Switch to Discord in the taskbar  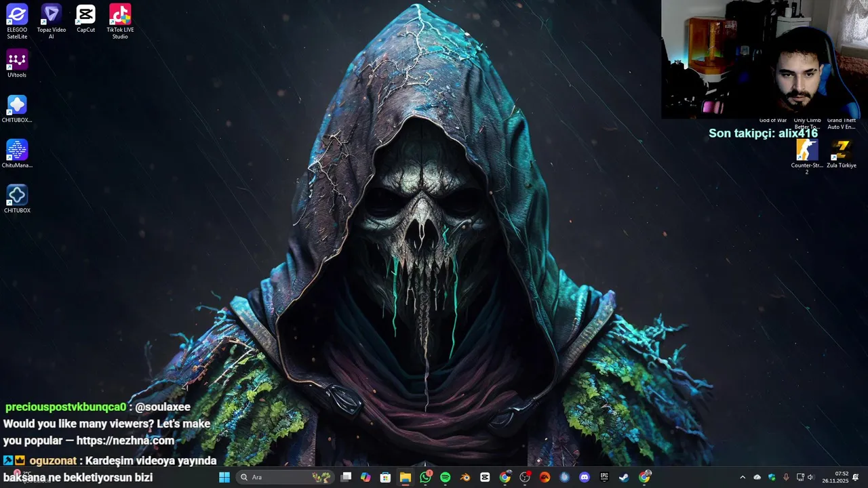click(585, 477)
